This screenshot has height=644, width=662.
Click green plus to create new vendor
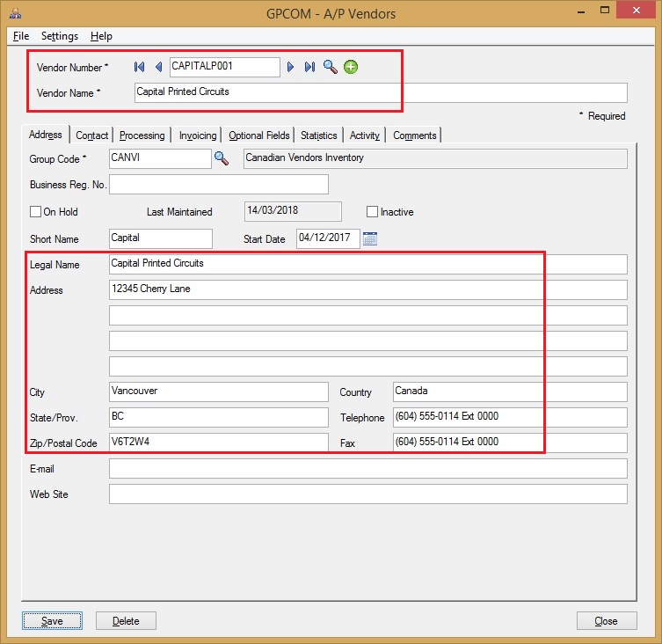351,67
